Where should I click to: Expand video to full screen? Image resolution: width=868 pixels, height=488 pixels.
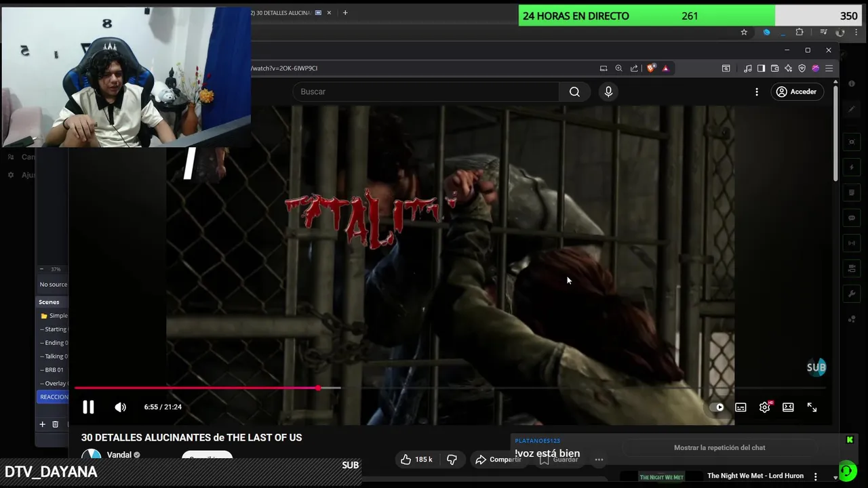pyautogui.click(x=812, y=407)
